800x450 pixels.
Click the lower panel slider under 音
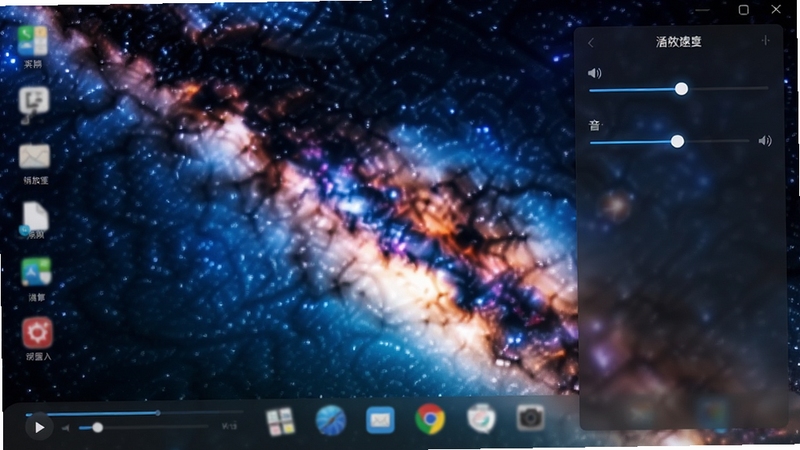(669, 141)
